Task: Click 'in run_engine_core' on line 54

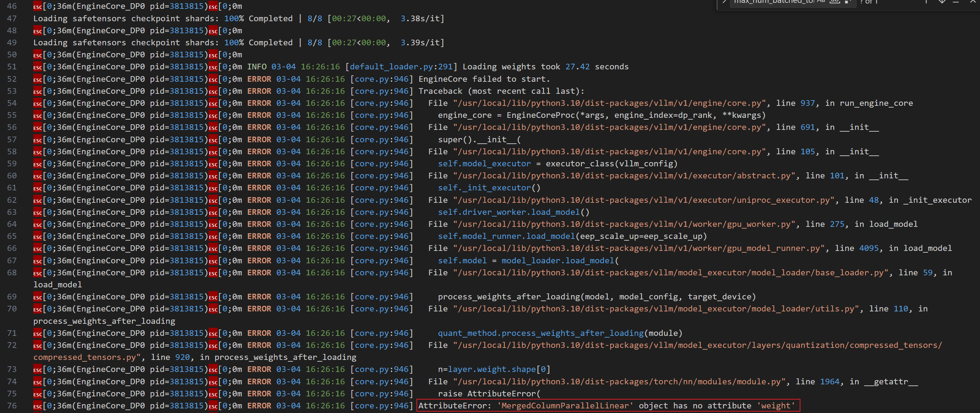Action: tap(869, 103)
